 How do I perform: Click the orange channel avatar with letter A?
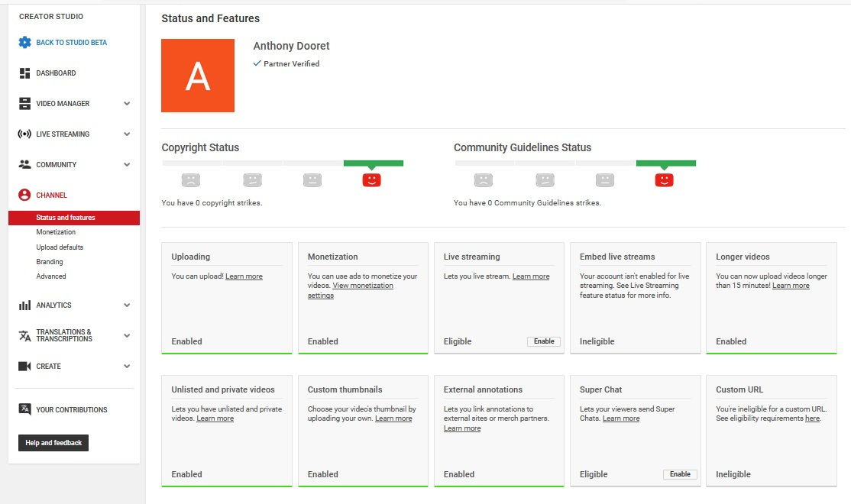pos(198,76)
